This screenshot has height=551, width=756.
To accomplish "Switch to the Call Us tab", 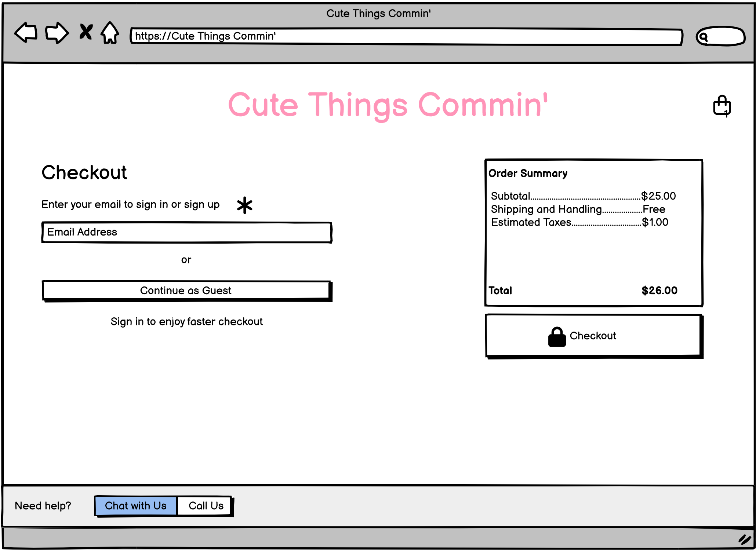I will (x=206, y=506).
